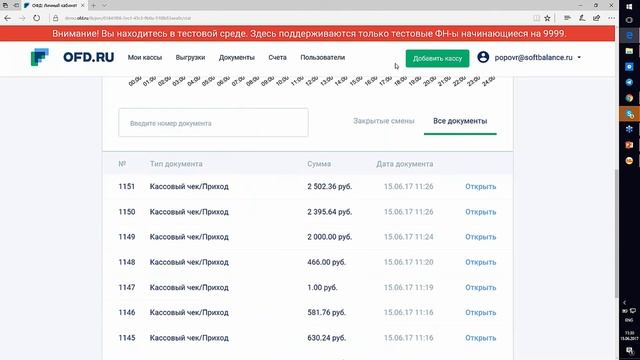Click the page vertical scrollbar thumb
Screen dimensions: 640x360
tap(616, 233)
